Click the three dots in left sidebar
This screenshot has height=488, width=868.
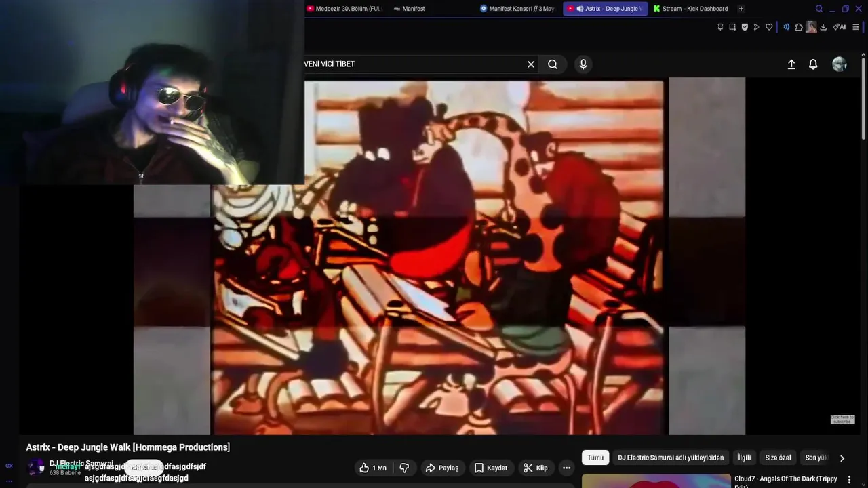point(9,481)
